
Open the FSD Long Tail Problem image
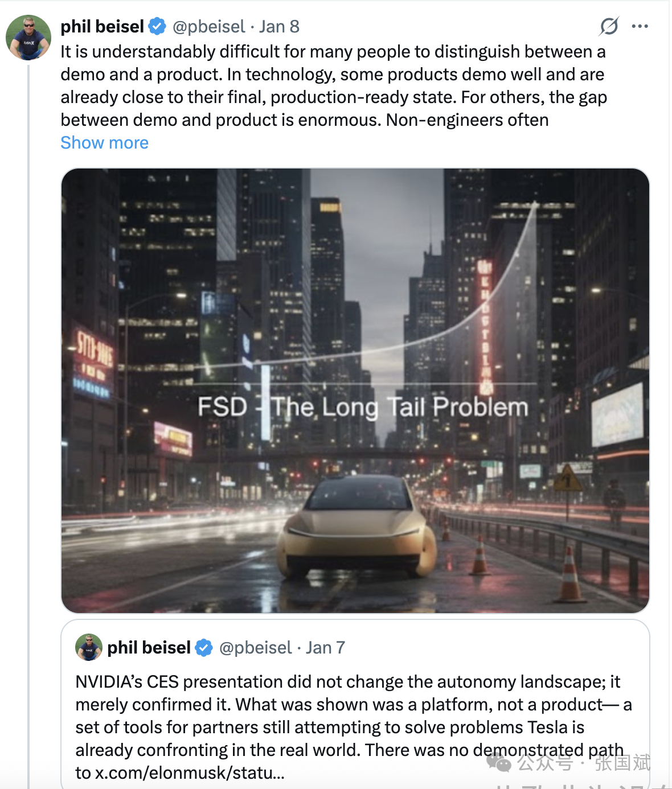[355, 390]
